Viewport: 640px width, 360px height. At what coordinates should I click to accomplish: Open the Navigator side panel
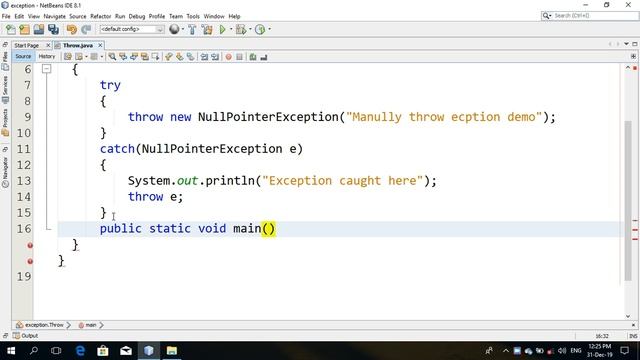(x=5, y=173)
